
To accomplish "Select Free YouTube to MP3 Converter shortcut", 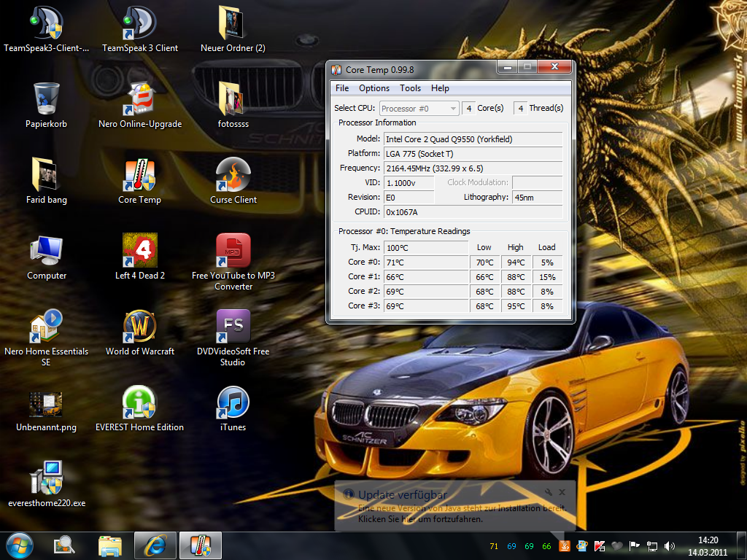I will 233,262.
